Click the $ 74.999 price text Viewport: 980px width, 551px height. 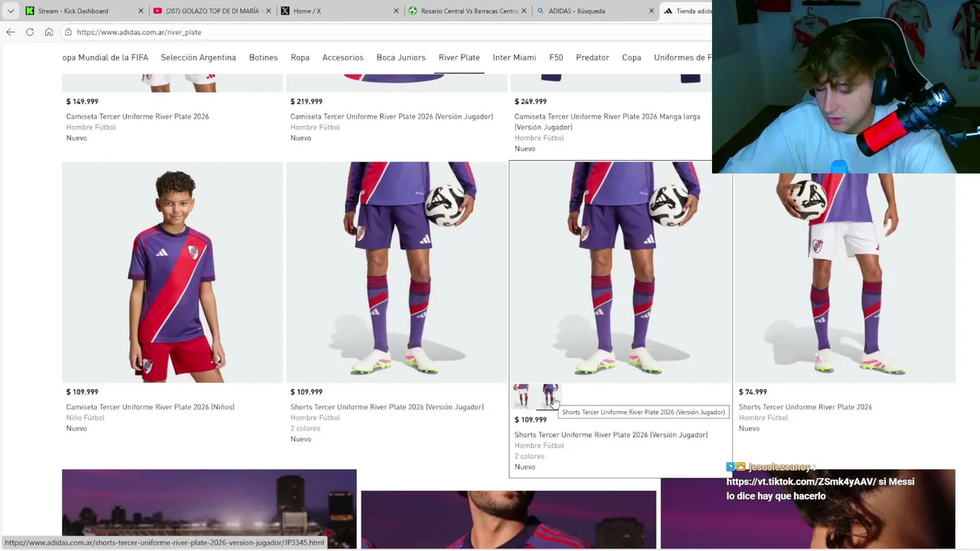[753, 392]
